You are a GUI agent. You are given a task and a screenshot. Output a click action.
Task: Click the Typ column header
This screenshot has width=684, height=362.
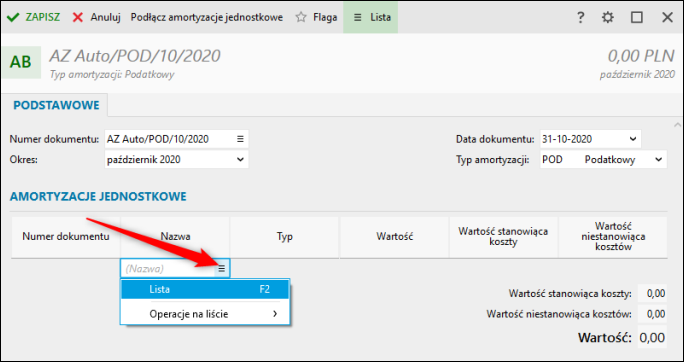click(x=284, y=237)
